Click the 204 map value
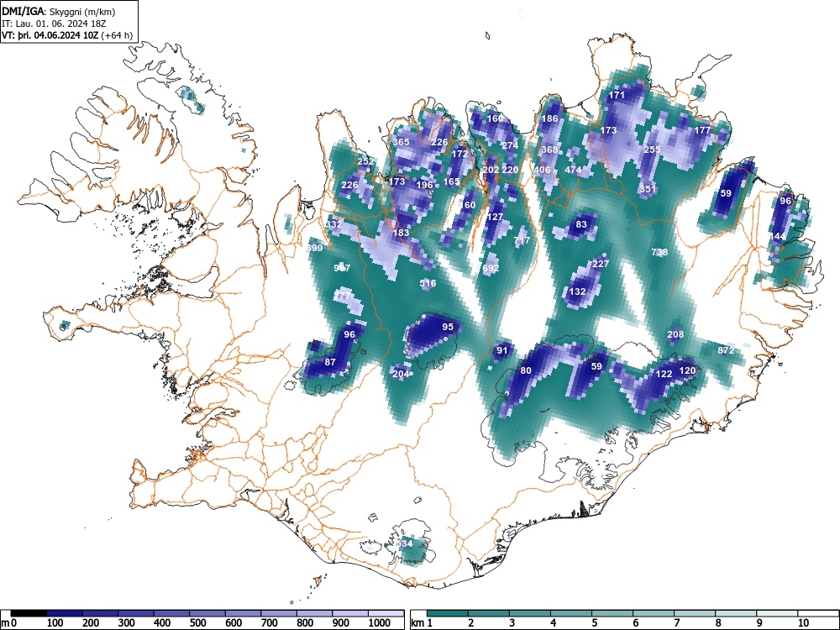840x630 pixels. coord(401,375)
